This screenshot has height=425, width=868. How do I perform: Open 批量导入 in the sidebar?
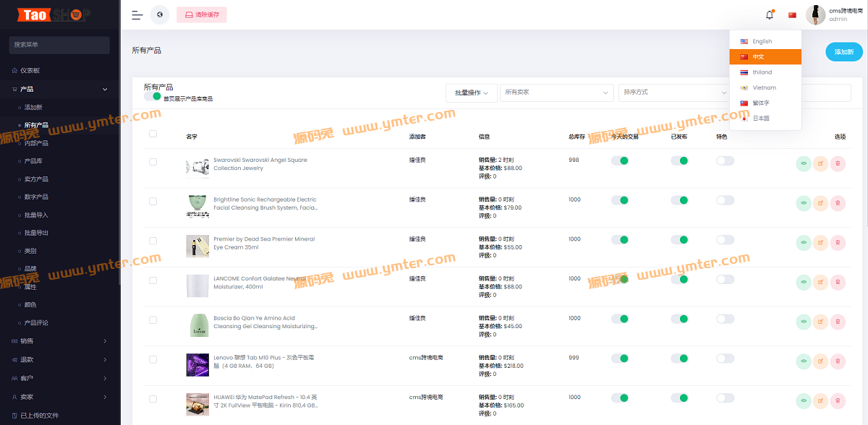tap(36, 215)
